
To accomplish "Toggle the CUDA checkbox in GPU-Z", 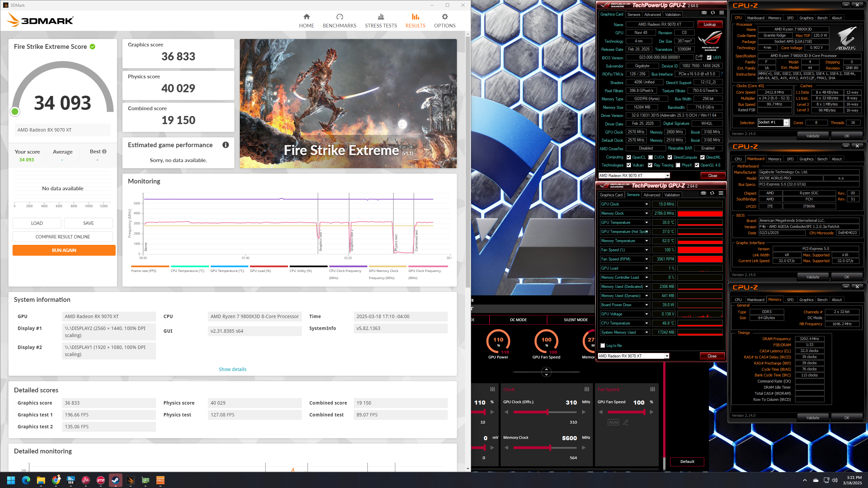I will tap(650, 157).
